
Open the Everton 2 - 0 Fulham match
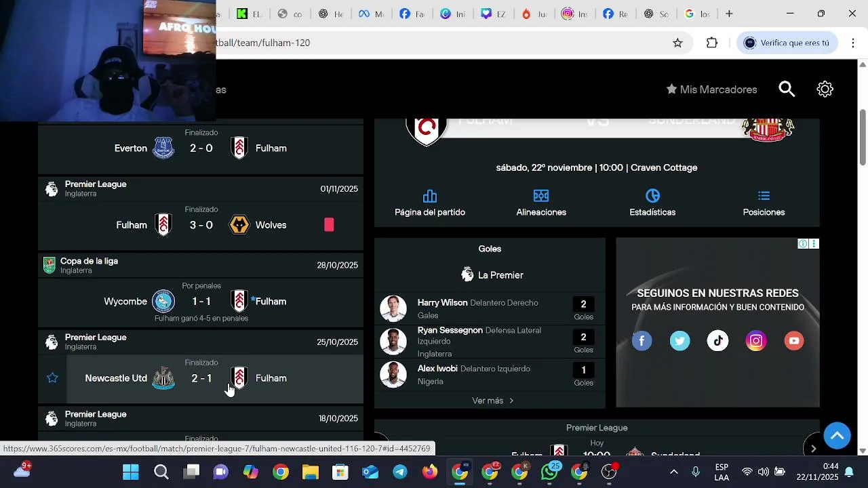(x=201, y=148)
